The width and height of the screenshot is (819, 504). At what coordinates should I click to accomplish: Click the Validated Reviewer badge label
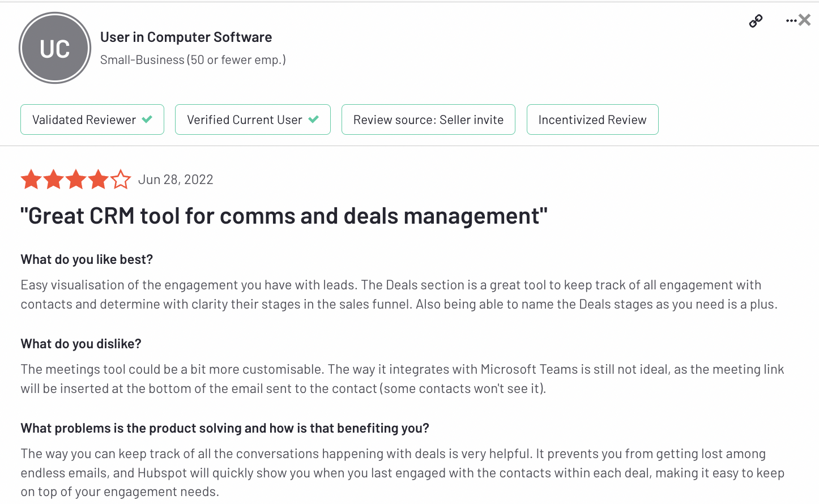[x=84, y=119]
